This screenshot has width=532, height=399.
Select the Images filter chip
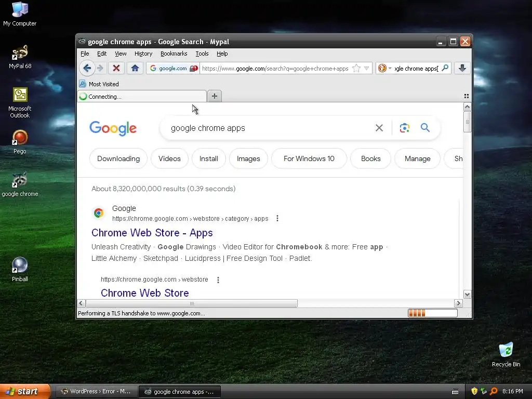[x=248, y=158]
